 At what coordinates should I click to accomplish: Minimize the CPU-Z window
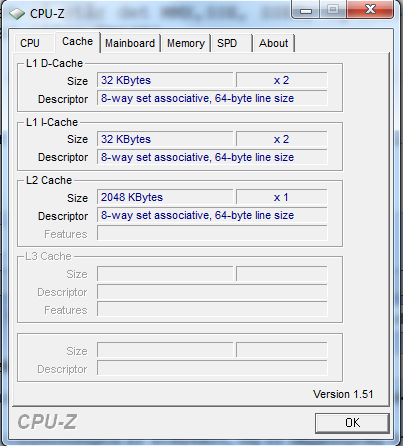306,9
